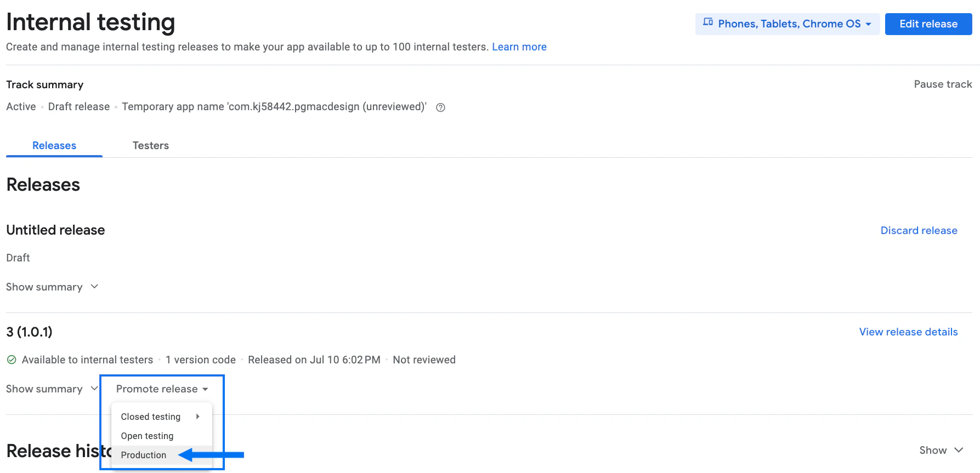Discard the Untitled release draft
Viewport: 980px width, 473px height.
tap(919, 230)
